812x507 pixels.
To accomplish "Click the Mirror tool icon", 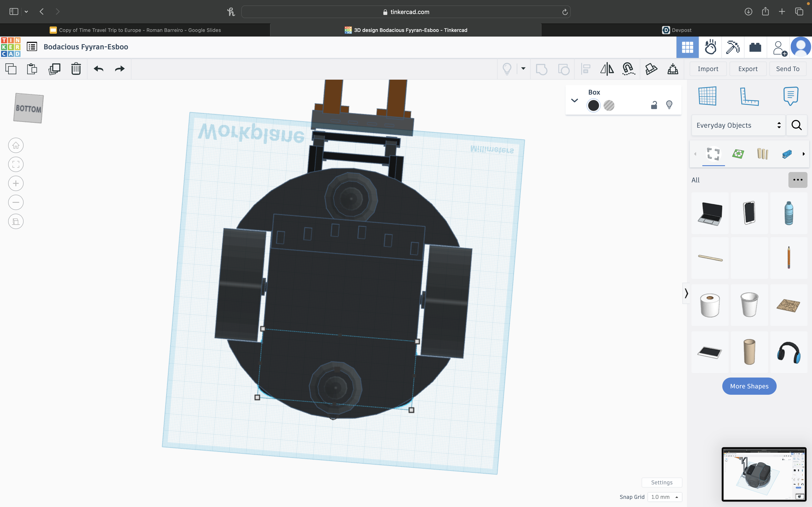I will pyautogui.click(x=607, y=69).
